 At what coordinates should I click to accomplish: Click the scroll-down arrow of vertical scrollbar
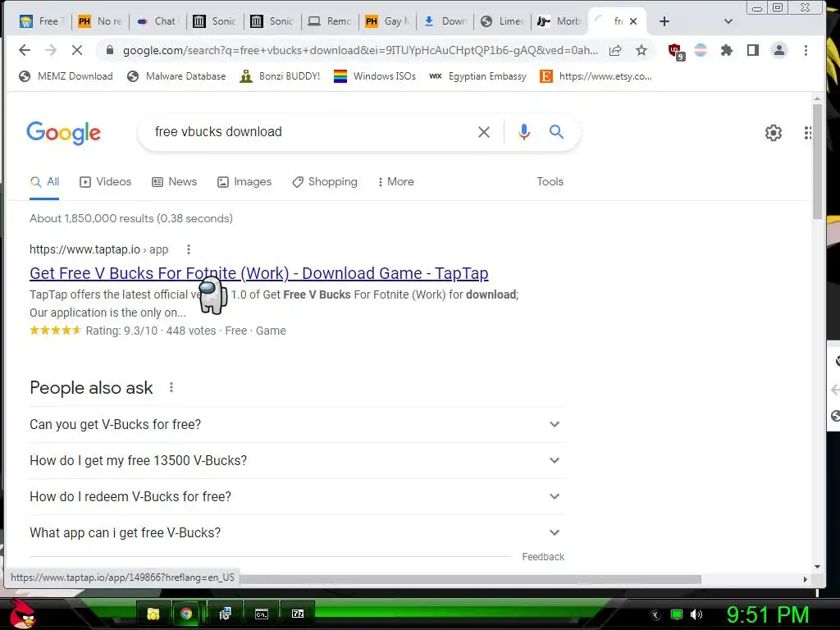coord(817,567)
